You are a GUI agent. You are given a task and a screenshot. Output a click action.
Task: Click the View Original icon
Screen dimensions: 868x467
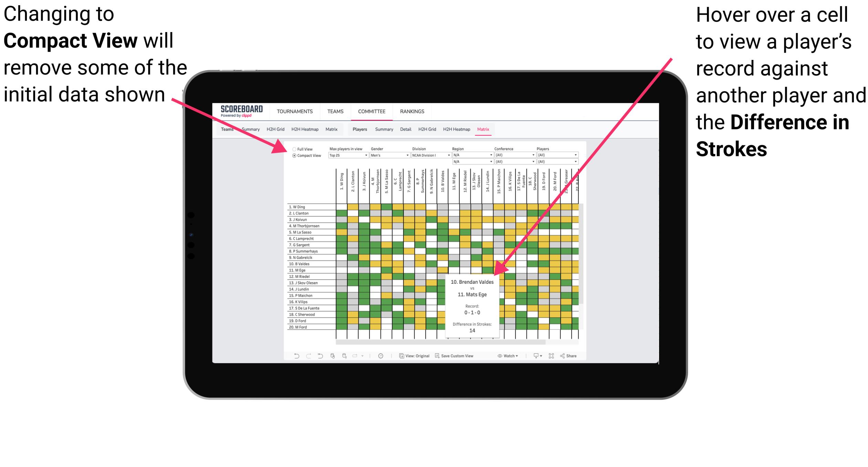401,356
